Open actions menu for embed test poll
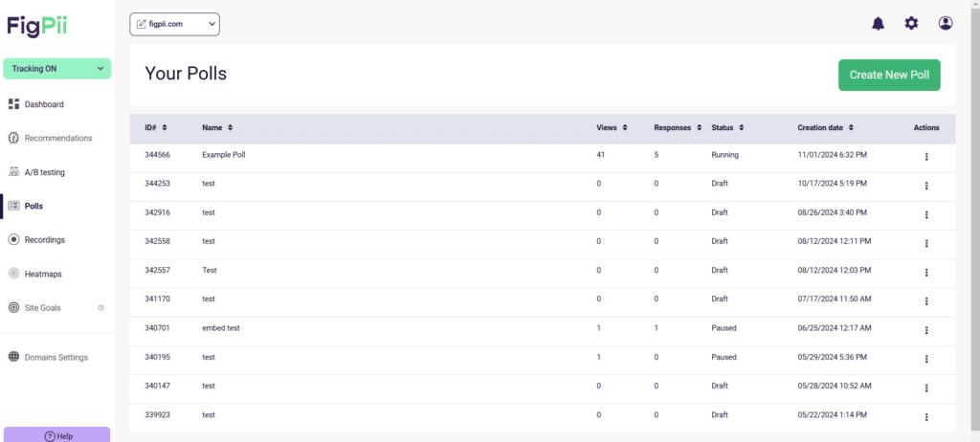The height and width of the screenshot is (442, 980). tap(926, 330)
